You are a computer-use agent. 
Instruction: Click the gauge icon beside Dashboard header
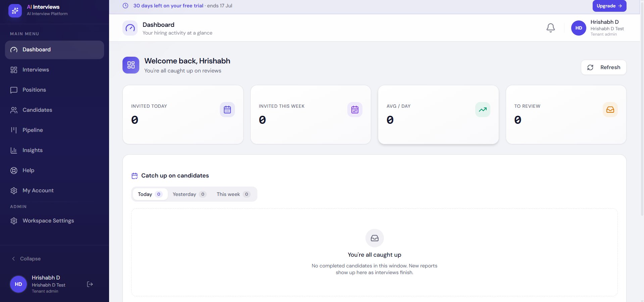130,28
